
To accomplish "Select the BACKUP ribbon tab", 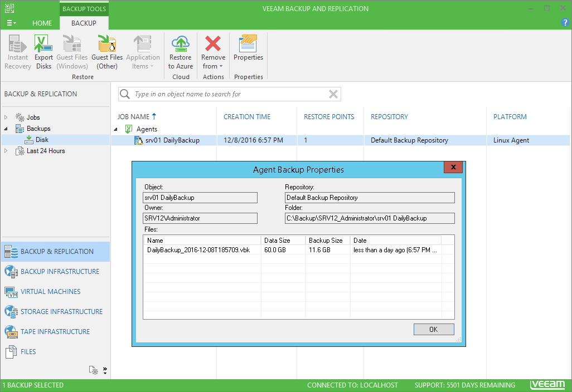I will click(84, 23).
